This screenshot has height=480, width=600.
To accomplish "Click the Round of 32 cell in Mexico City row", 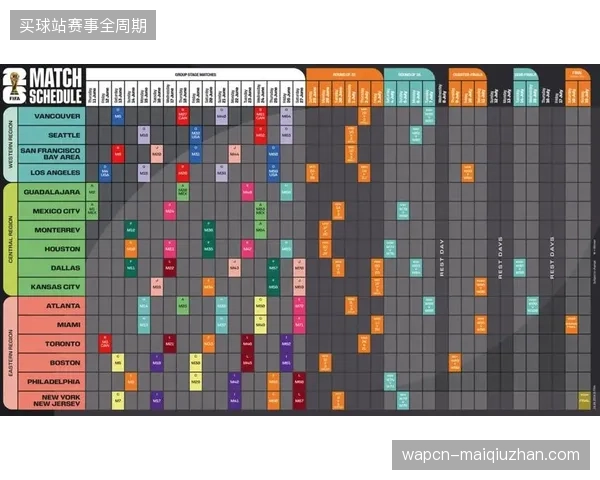I will pos(338,211).
